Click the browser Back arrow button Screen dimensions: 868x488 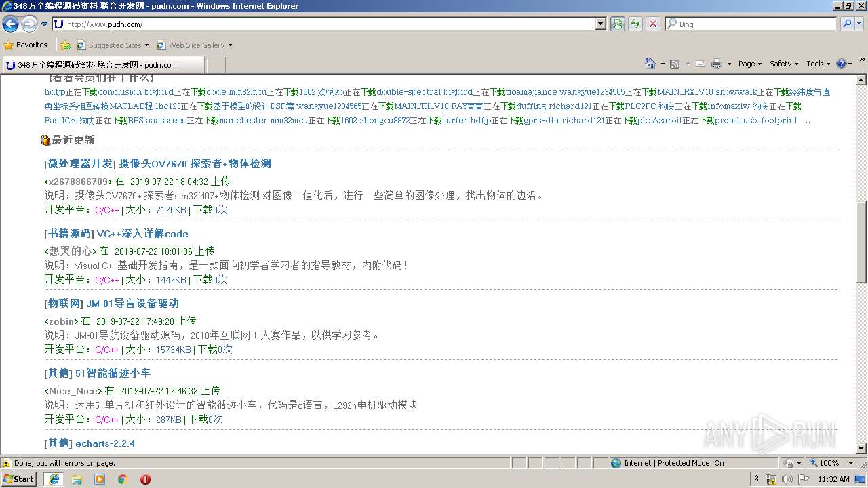(x=11, y=24)
